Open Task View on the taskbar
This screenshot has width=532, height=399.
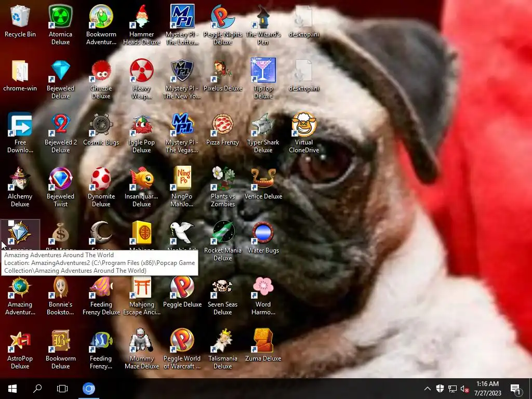(62, 389)
